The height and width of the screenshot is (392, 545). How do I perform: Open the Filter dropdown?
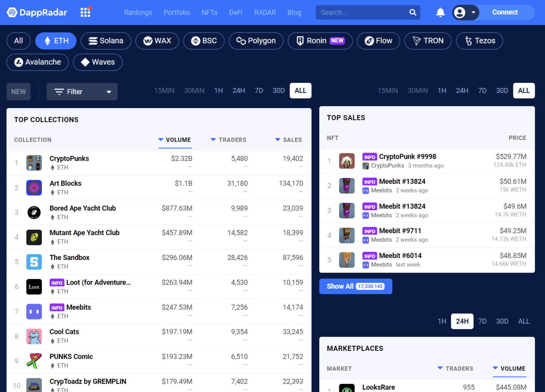pos(82,92)
